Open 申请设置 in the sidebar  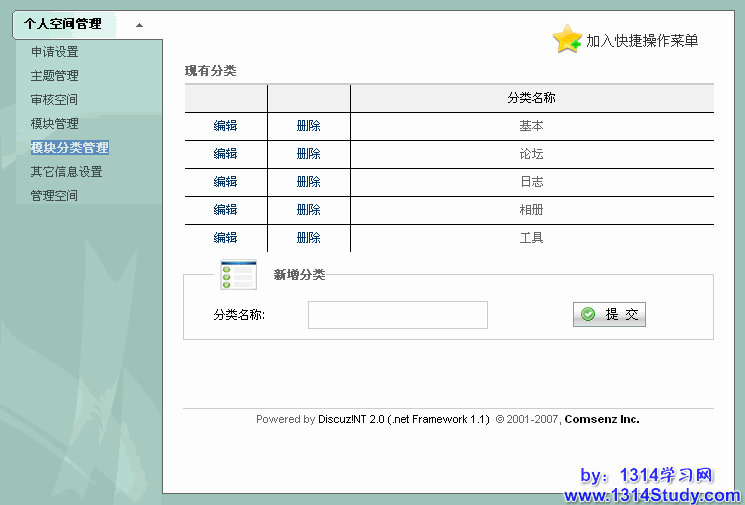point(54,52)
